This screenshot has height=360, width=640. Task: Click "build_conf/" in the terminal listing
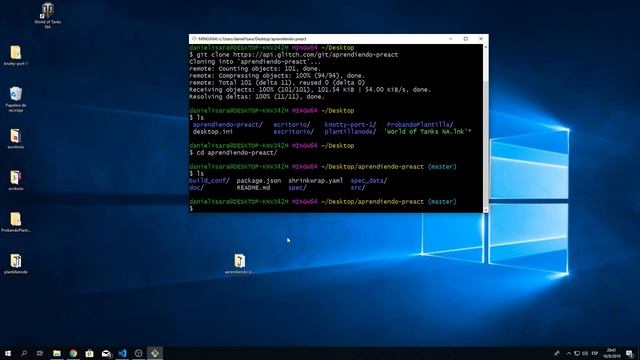click(209, 180)
